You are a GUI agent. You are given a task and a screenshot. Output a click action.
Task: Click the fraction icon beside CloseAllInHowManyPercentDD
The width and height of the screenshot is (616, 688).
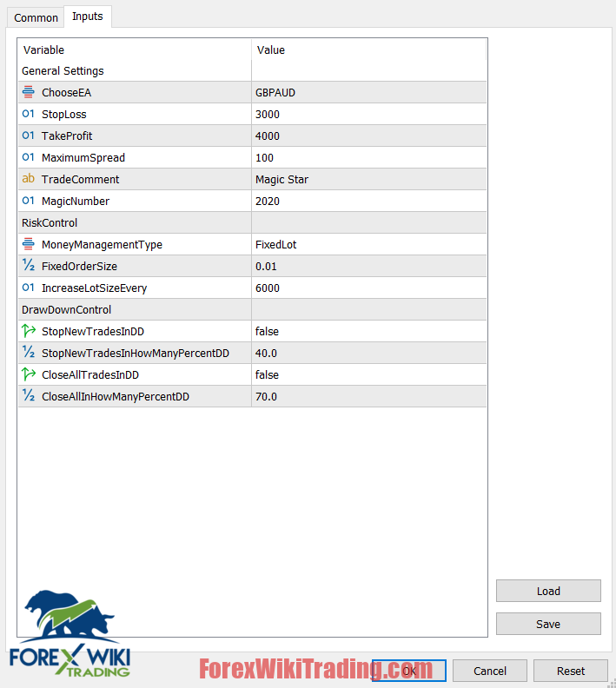(28, 396)
